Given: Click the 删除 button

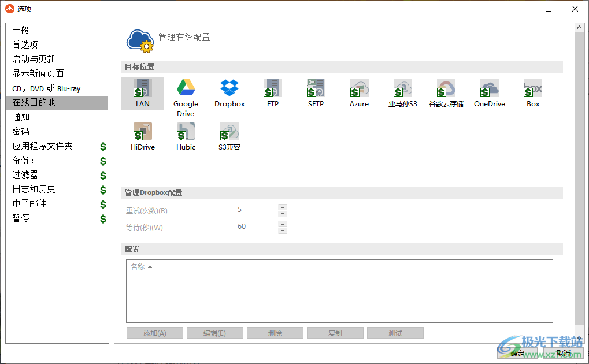Looking at the screenshot, I should click(x=275, y=333).
